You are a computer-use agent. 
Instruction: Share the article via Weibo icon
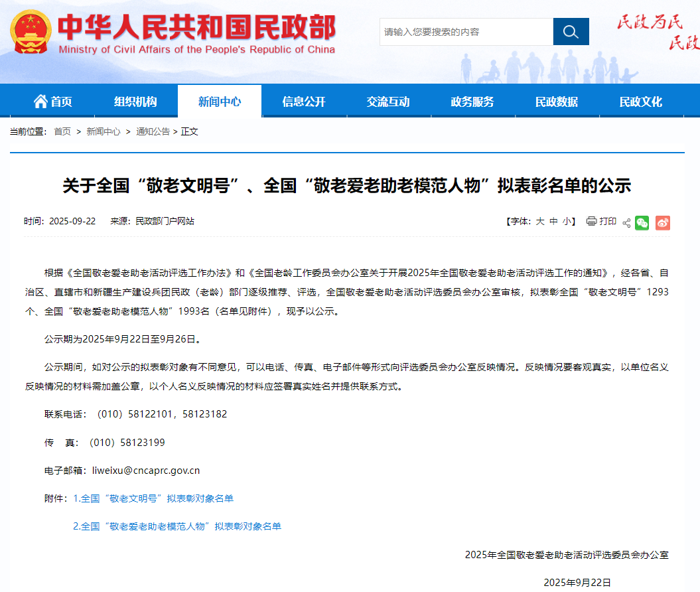point(662,223)
